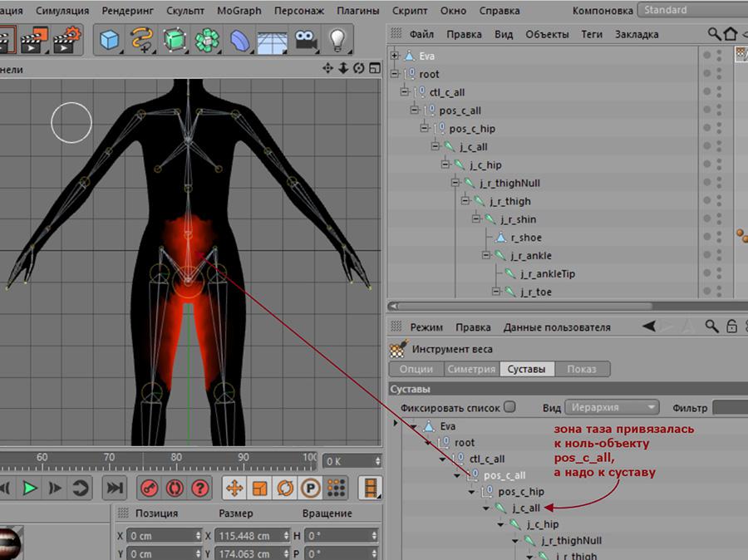This screenshot has width=748, height=560.
Task: Click the floor environment grid icon
Action: [x=272, y=40]
